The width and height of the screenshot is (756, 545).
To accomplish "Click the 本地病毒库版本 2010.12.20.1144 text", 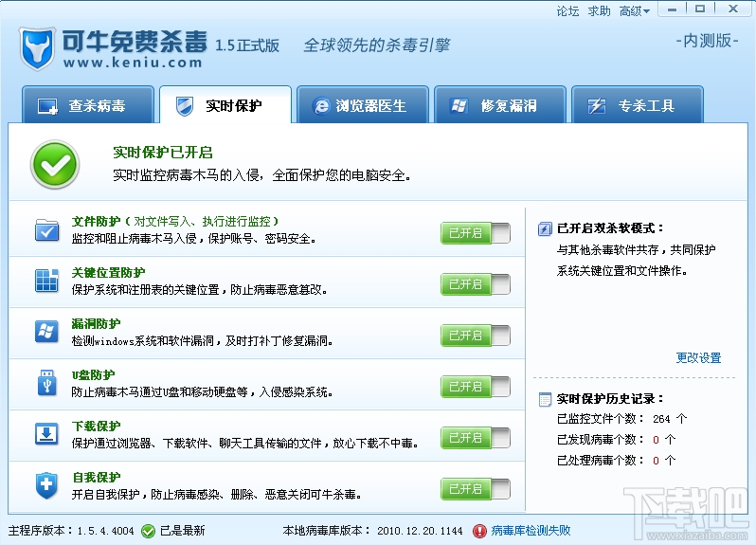I will tap(372, 531).
